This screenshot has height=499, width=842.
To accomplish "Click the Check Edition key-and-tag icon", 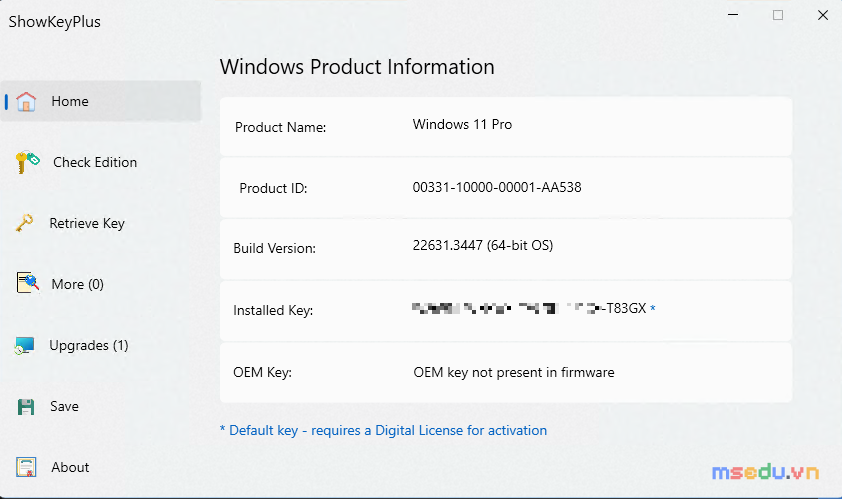I will tap(27, 162).
